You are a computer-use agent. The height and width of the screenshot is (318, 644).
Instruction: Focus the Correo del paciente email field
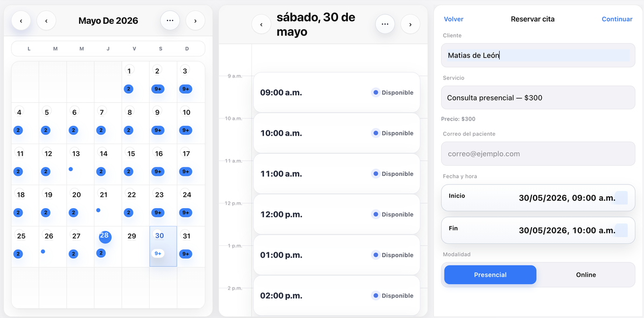click(538, 154)
